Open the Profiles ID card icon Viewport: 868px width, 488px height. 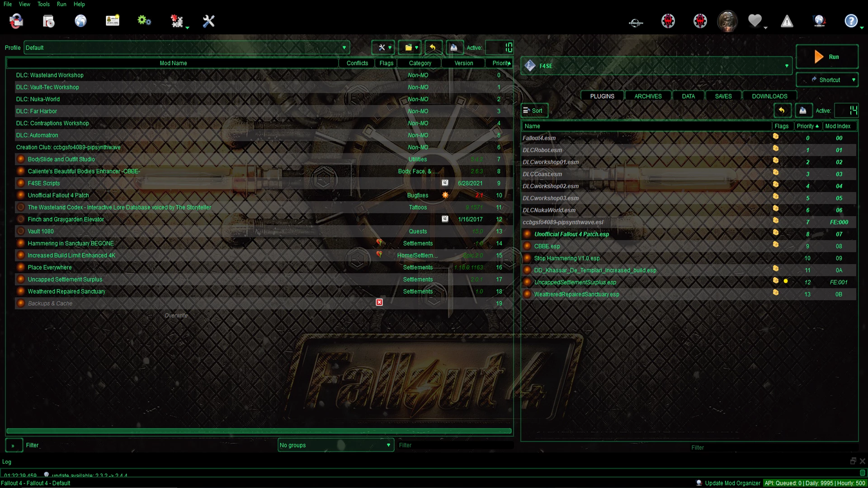click(113, 21)
